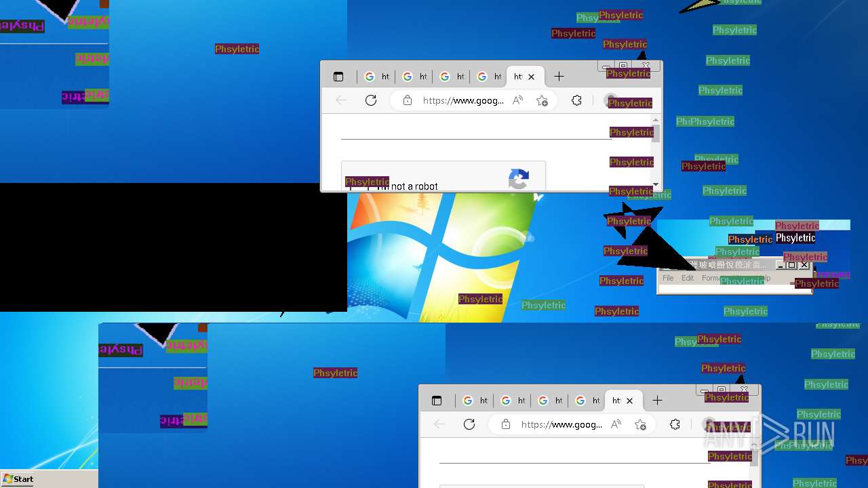Switch to fourth Google tab in lower Edge window
The image size is (868, 488).
pyautogui.click(x=588, y=401)
